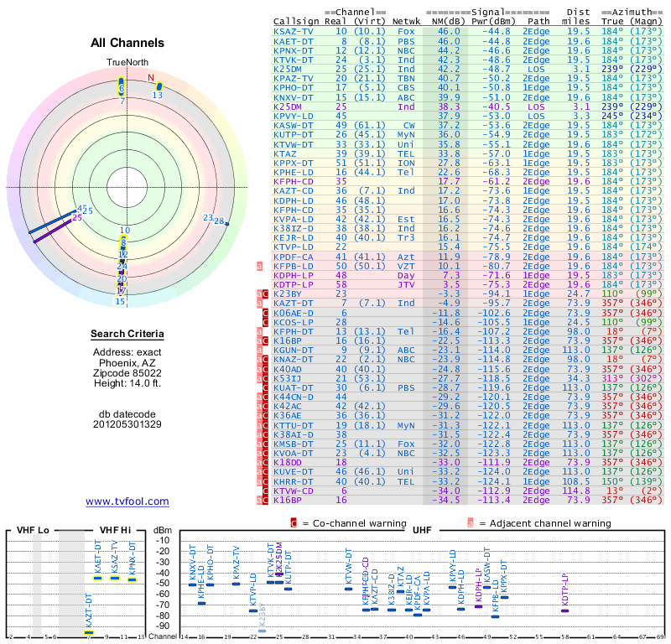
Task: Click the All Channels title
Action: [x=127, y=43]
